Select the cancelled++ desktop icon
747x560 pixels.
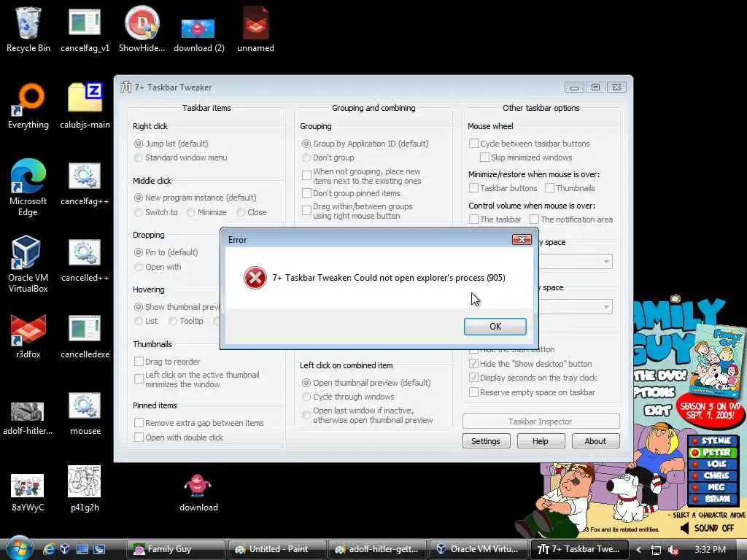tap(85, 261)
